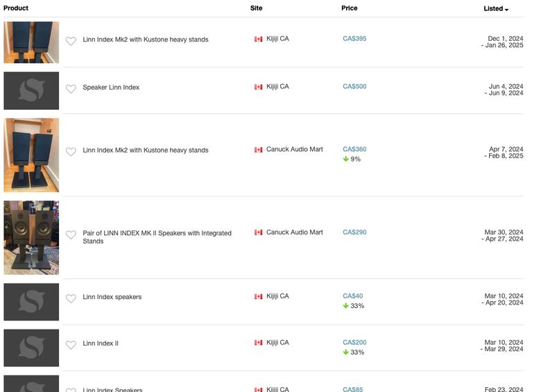Click the Site column header
The image size is (541, 392).
256,8
